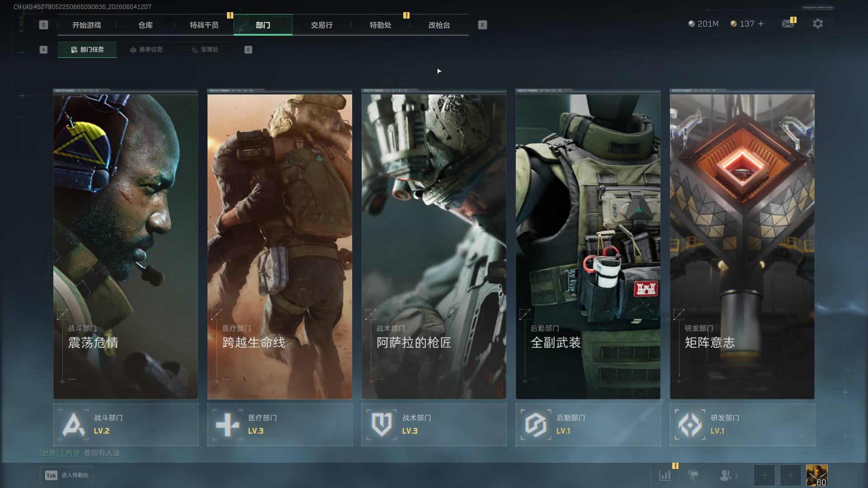Image resolution: width=868 pixels, height=488 pixels.
Task: Click the flag icon in bottom bar
Action: click(x=693, y=475)
